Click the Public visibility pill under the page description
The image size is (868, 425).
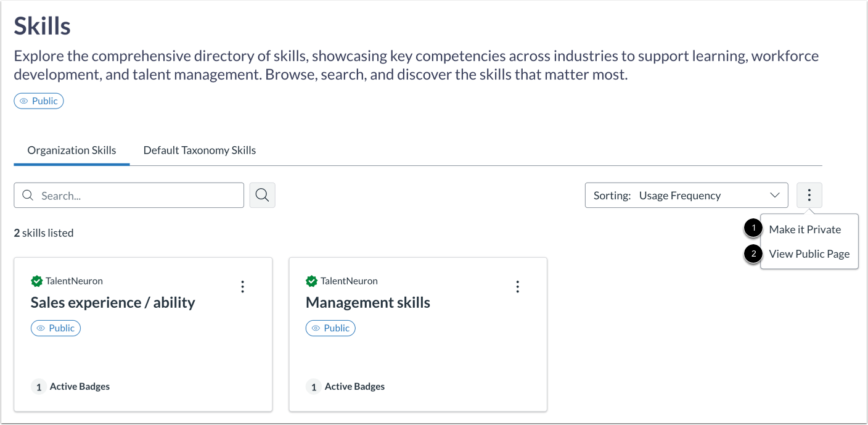(x=39, y=101)
